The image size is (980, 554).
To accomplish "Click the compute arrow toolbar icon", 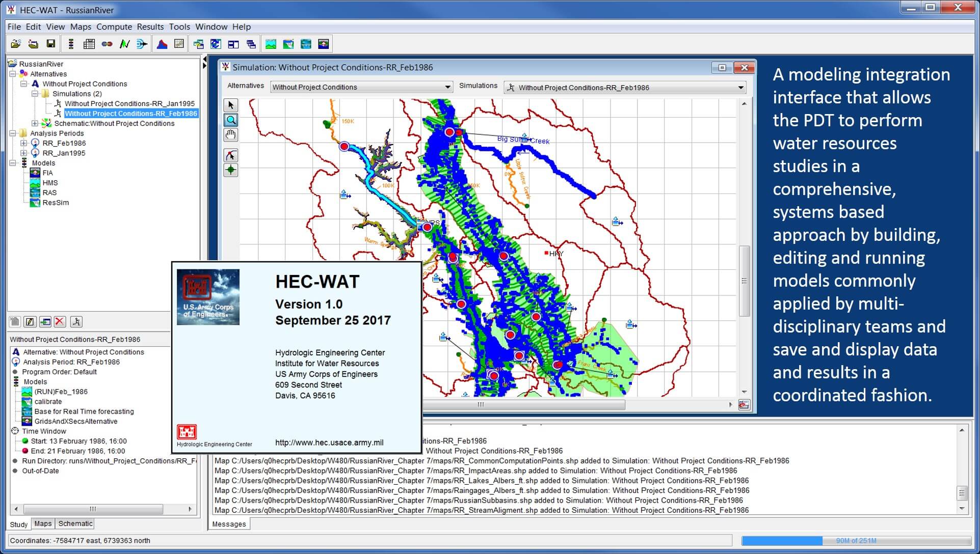I will (142, 44).
